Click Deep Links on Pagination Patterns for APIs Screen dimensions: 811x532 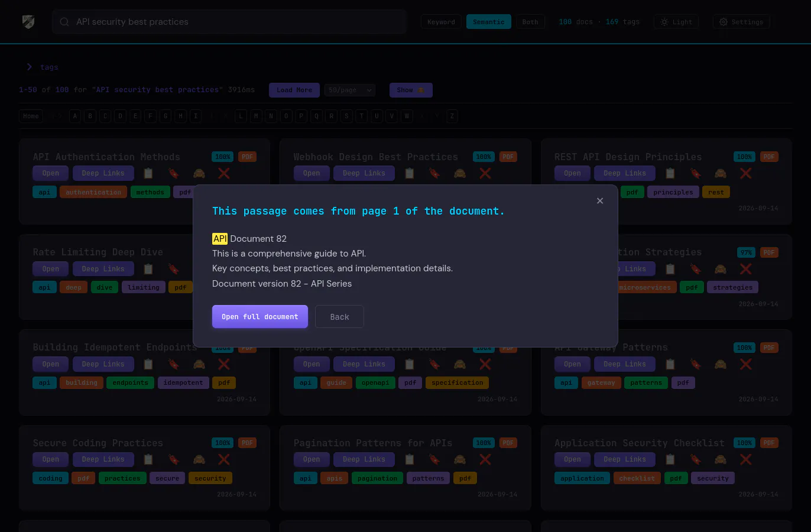[x=364, y=459]
